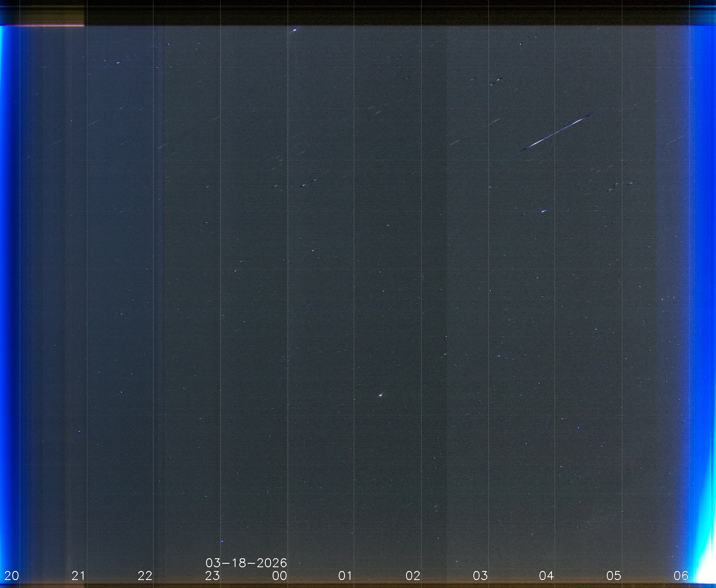
Task: Click the 06 hour label
Action: pos(681,575)
